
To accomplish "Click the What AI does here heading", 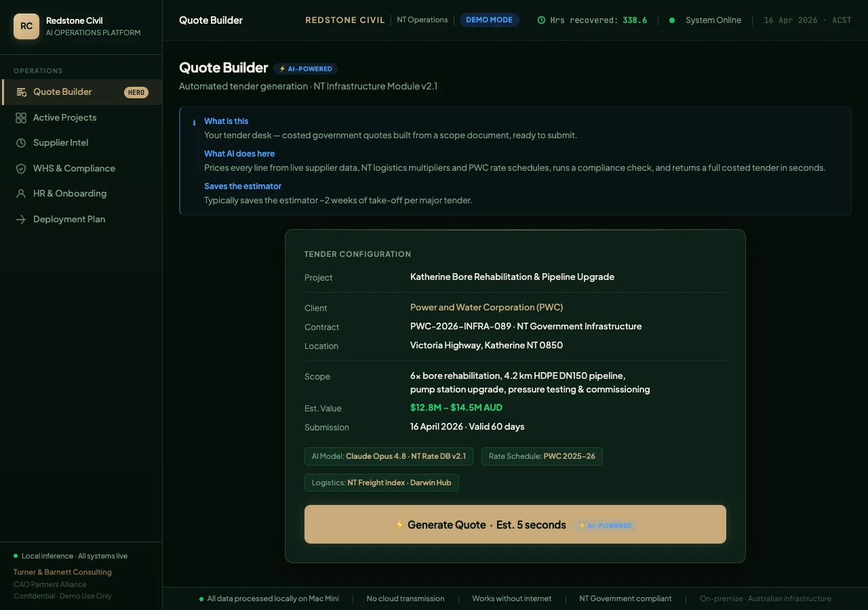I will (x=239, y=154).
